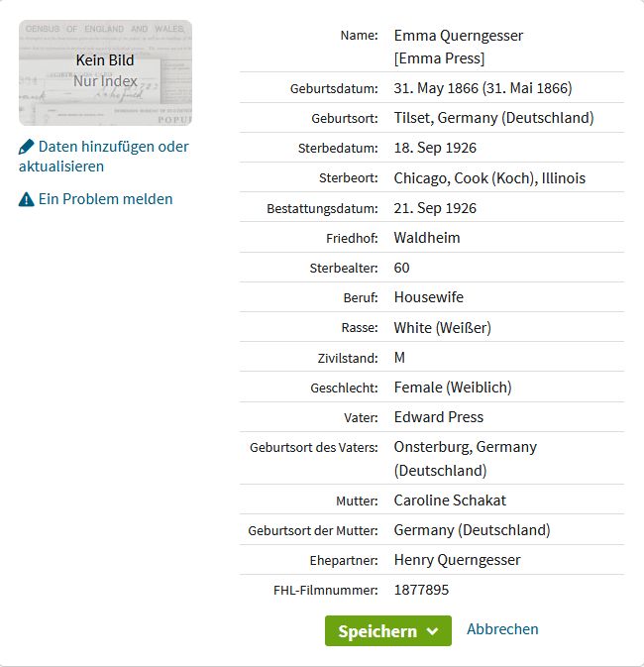644x667 pixels.
Task: Click the warning triangle icon
Action: click(27, 199)
